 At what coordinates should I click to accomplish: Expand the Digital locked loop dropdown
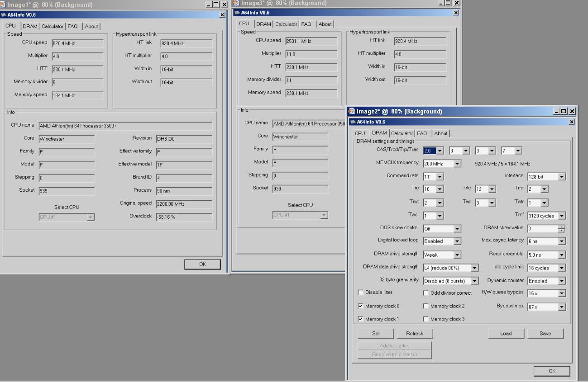[x=457, y=241]
